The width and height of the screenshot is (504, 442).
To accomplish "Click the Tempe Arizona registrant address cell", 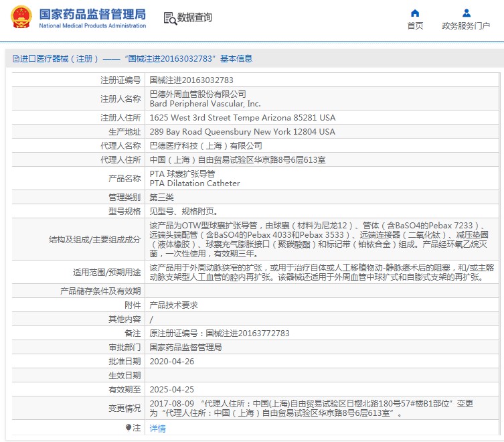I will [242, 118].
